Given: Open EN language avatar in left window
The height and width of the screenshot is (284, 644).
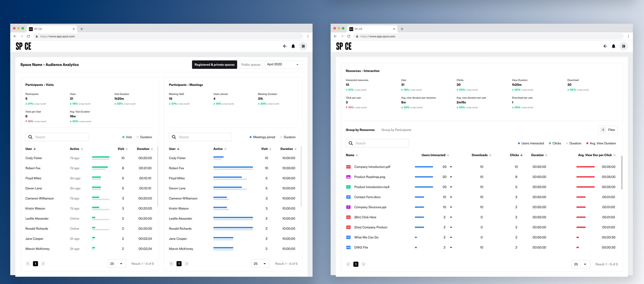Looking at the screenshot, I should 303,46.
